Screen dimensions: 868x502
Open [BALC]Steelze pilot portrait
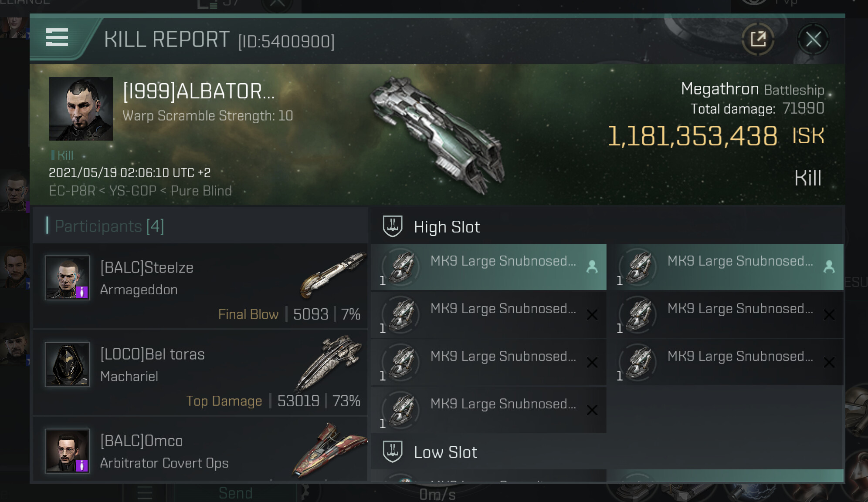click(x=68, y=278)
